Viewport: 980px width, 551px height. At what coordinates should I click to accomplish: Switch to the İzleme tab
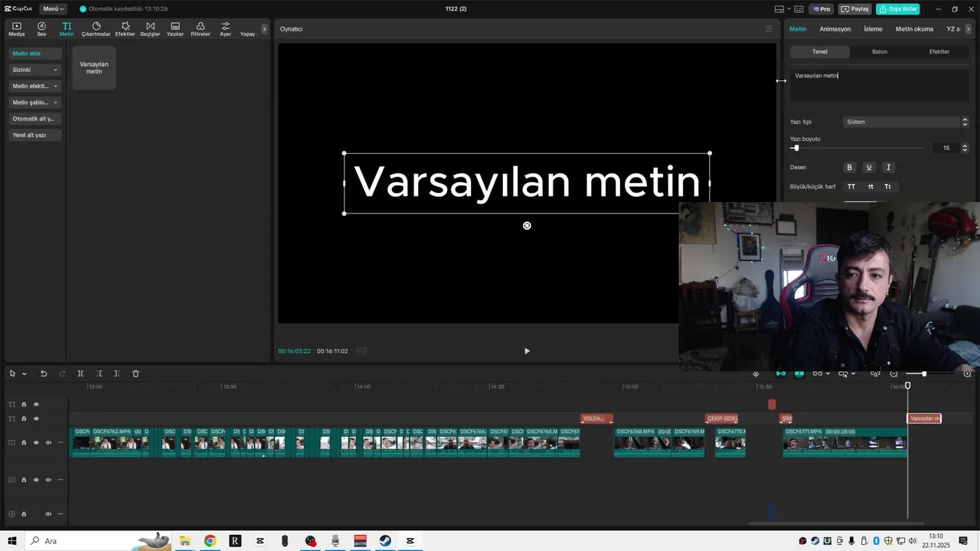point(873,29)
